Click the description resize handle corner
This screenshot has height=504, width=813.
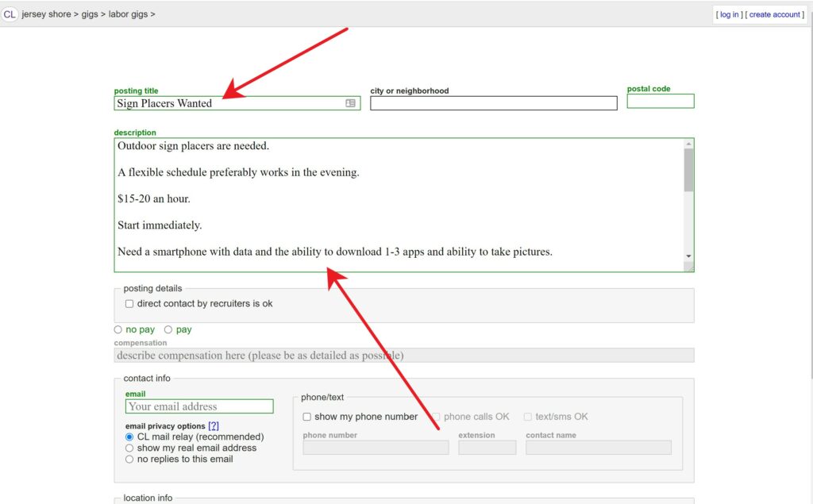click(689, 267)
